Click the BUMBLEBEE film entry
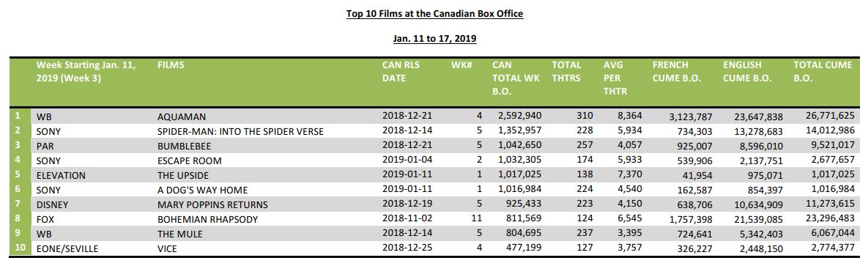 coord(185,147)
